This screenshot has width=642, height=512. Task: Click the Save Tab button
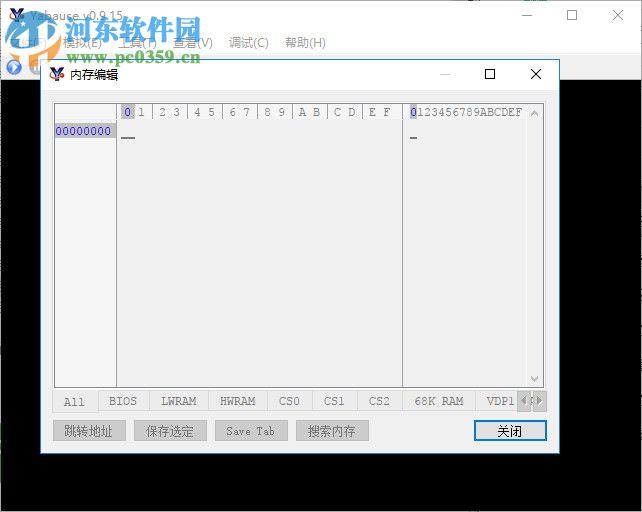251,431
